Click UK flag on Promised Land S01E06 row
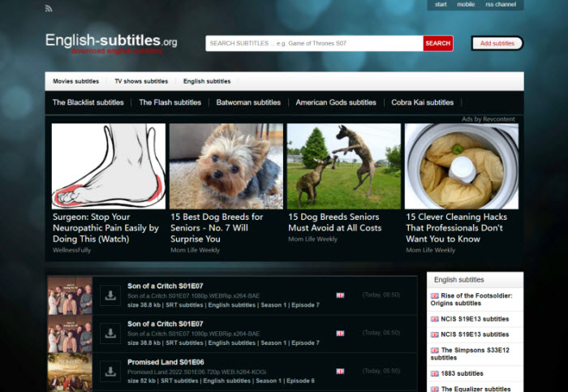Image resolution: width=568 pixels, height=392 pixels. tap(340, 372)
